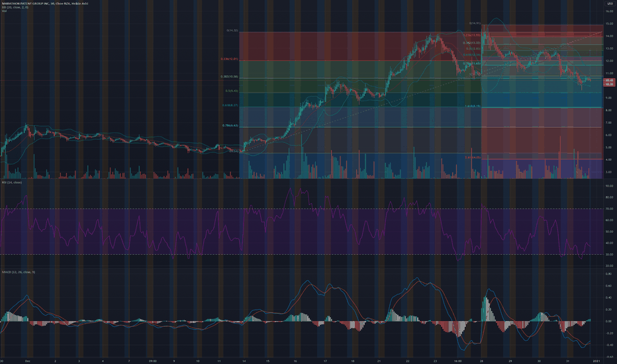Click the 13.00 price axis label
The height and width of the screenshot is (364, 617).
610,48
